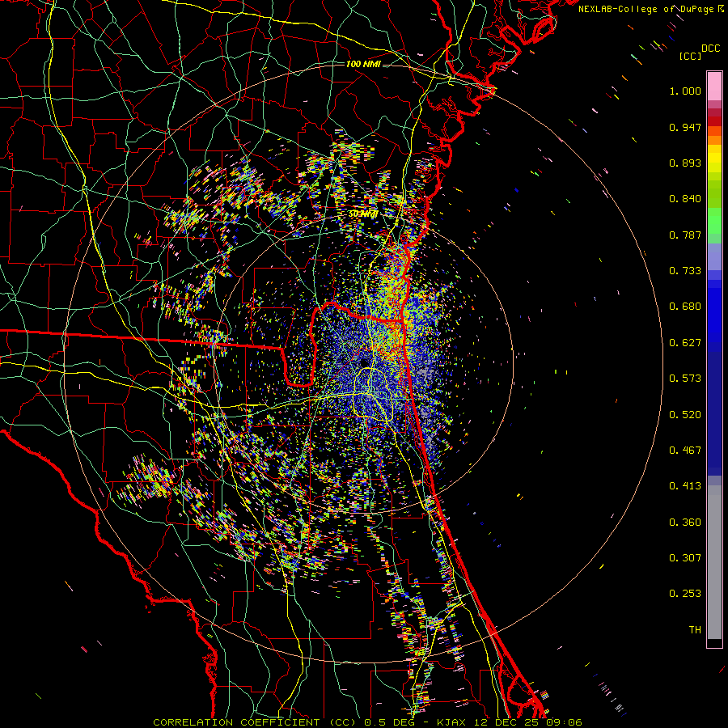Select the 0.307 scale value
Screen dimensions: 728x728
(x=685, y=558)
